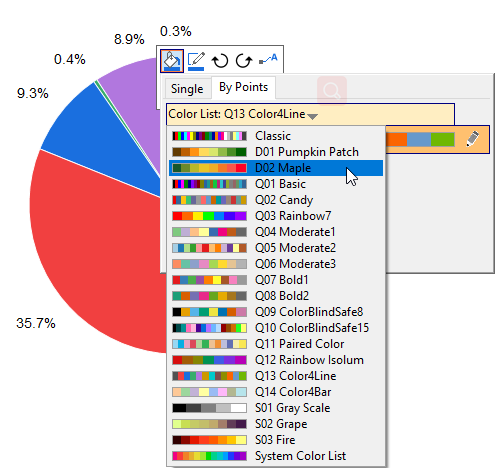The width and height of the screenshot is (496, 468).
Task: Click the 0.3% data label
Action: 176,31
